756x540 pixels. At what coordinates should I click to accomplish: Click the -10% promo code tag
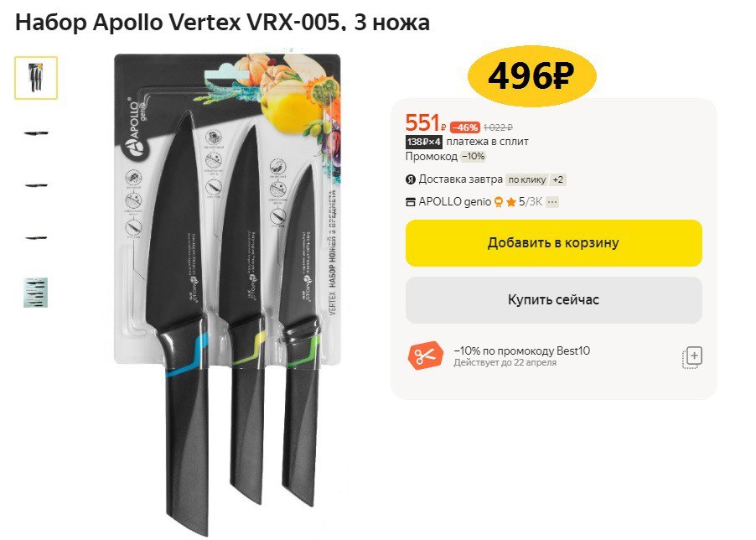(x=474, y=156)
